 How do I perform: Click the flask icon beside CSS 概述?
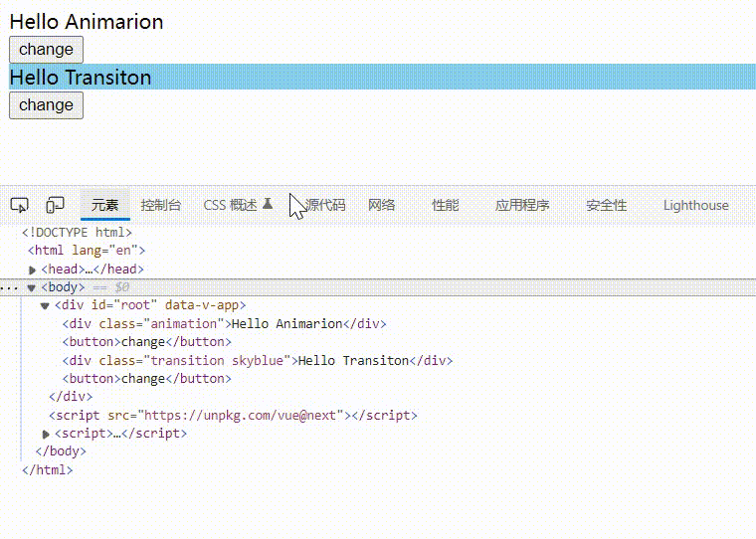[268, 204]
